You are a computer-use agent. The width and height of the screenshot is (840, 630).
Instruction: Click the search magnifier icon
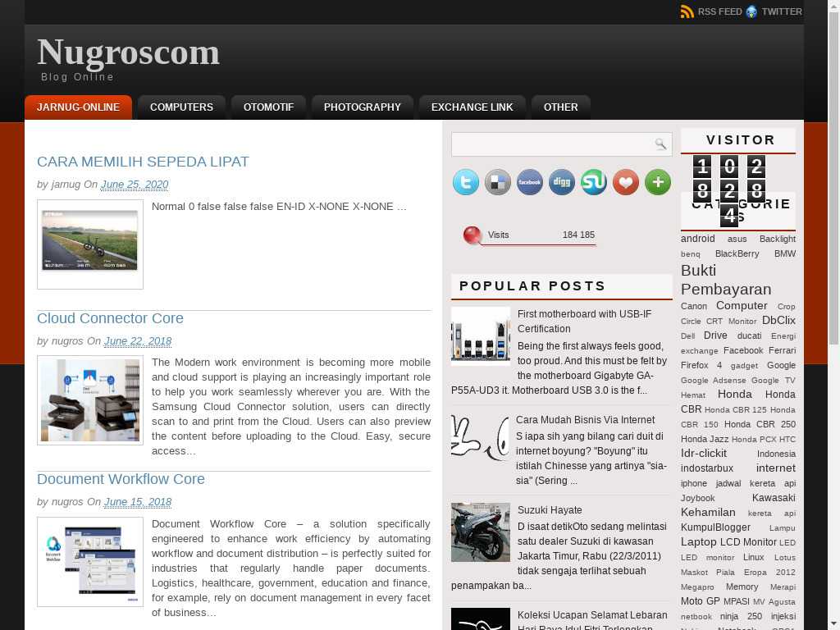point(660,144)
